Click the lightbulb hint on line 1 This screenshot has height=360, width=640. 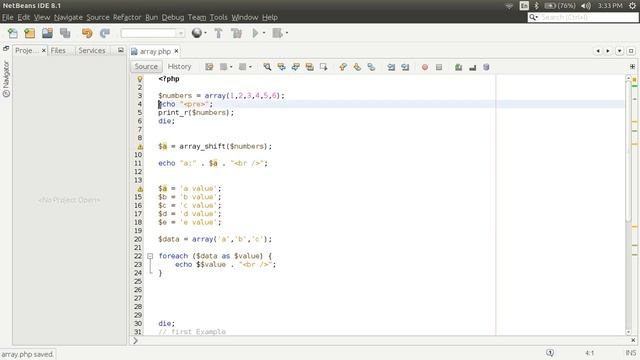[140, 79]
